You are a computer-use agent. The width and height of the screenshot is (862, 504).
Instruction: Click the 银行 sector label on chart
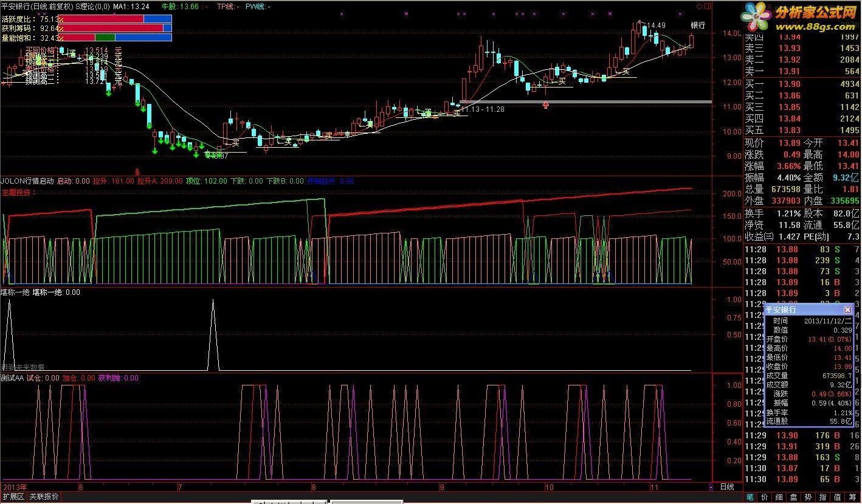pos(698,26)
